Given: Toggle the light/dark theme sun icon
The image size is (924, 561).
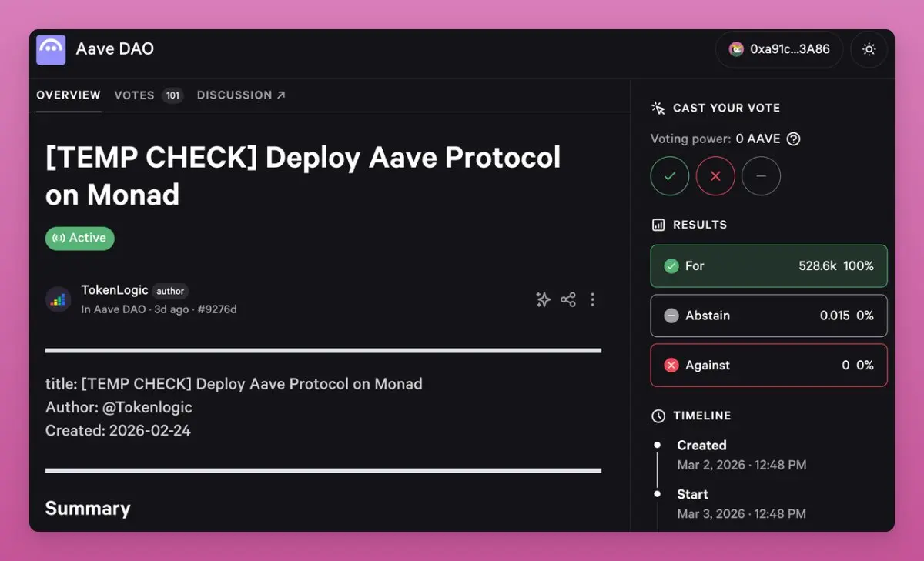Looking at the screenshot, I should click(x=869, y=49).
